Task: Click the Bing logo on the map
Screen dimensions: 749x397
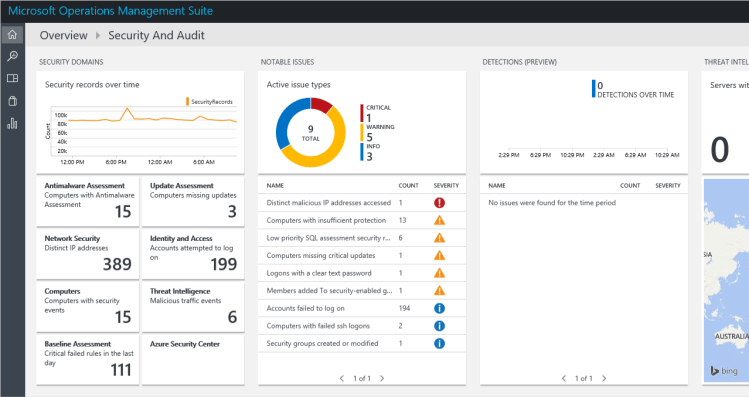Action: click(724, 371)
